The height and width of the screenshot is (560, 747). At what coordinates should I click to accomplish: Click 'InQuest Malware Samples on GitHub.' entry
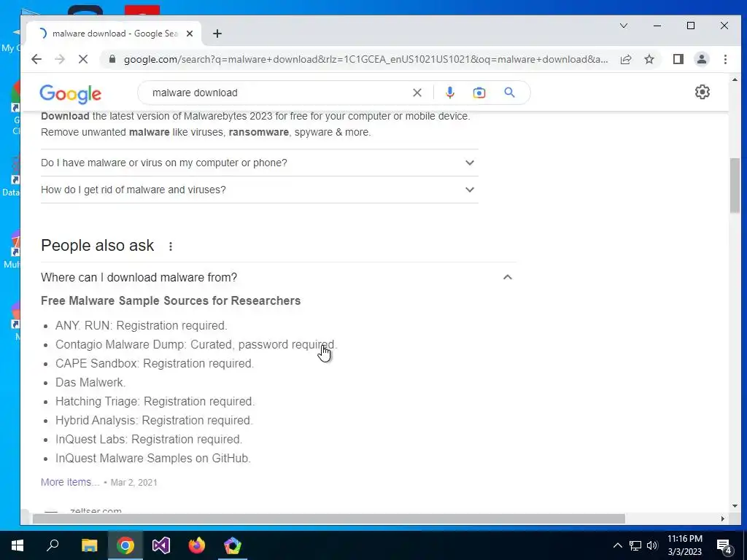[x=153, y=458]
